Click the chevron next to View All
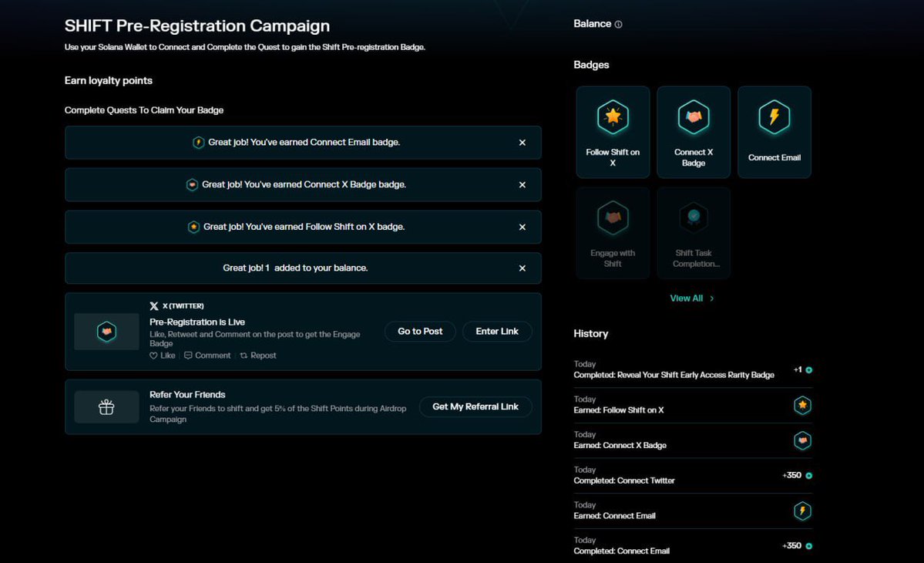The image size is (924, 563). (x=712, y=298)
